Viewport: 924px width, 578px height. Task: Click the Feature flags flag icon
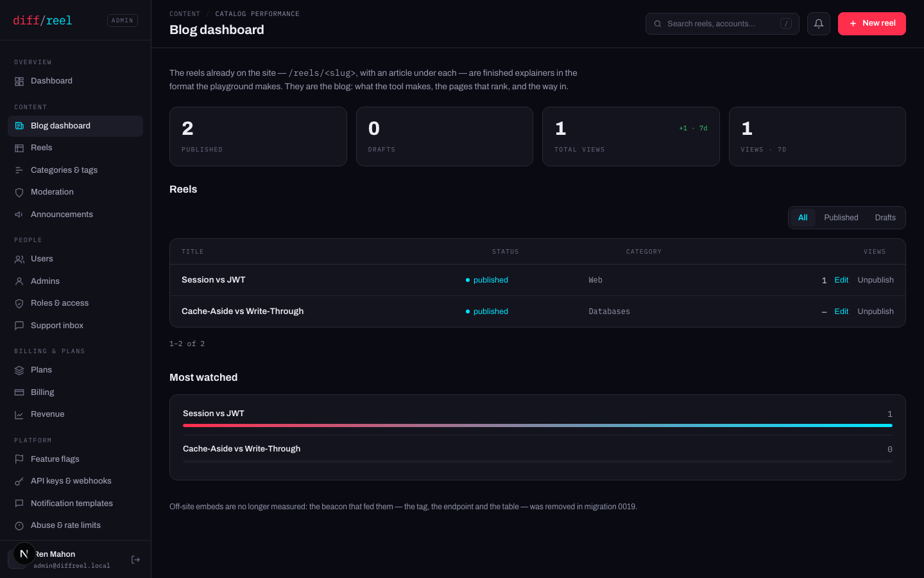pyautogui.click(x=19, y=459)
